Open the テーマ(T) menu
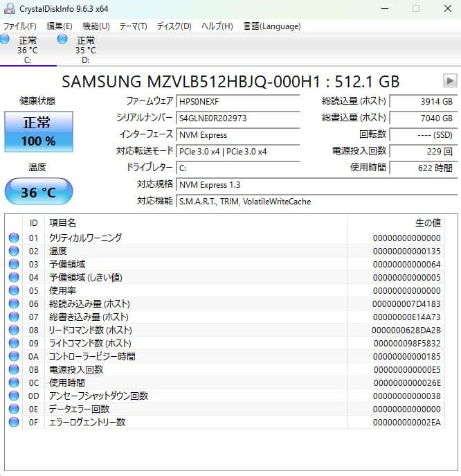461x476 pixels. [x=133, y=26]
